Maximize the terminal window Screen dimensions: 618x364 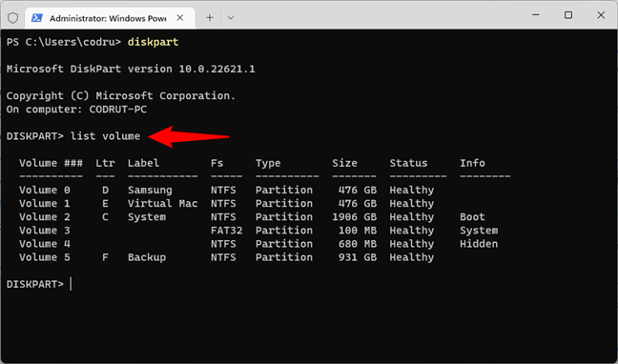(568, 15)
